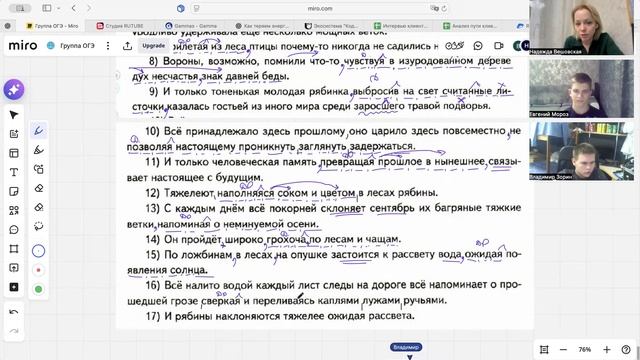
Task: Switch to Студия RUTUBE tab
Action: click(120, 26)
